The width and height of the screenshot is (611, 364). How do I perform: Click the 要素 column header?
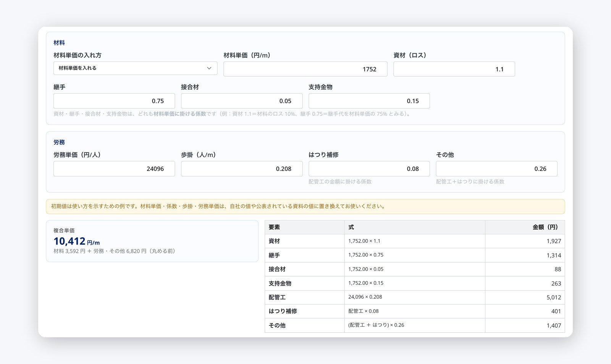304,227
